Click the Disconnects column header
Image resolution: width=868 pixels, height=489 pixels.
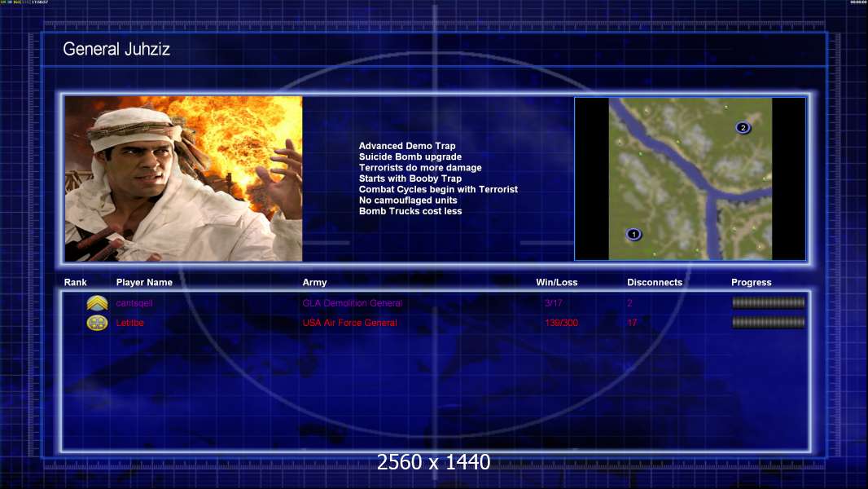tap(655, 283)
